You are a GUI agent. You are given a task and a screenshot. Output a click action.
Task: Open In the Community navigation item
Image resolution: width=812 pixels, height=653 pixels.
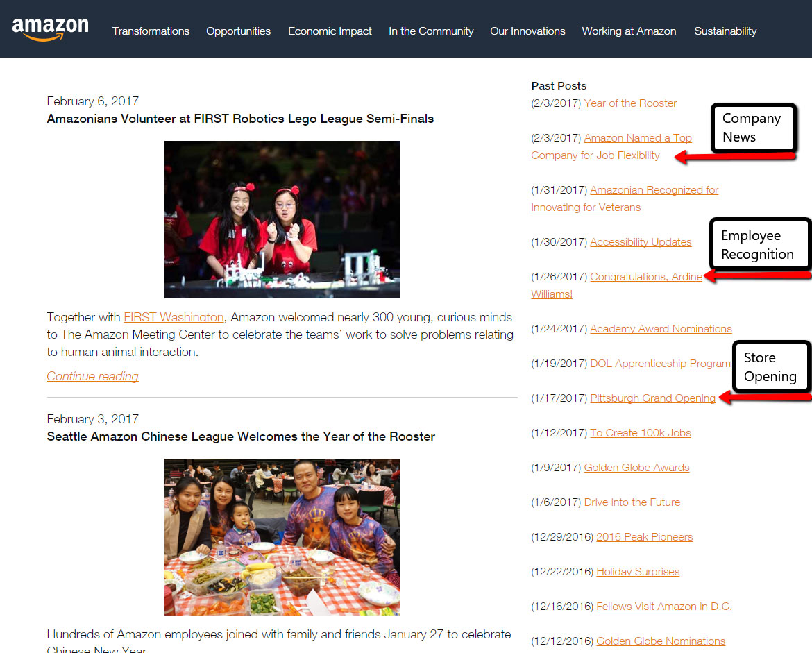coord(431,31)
